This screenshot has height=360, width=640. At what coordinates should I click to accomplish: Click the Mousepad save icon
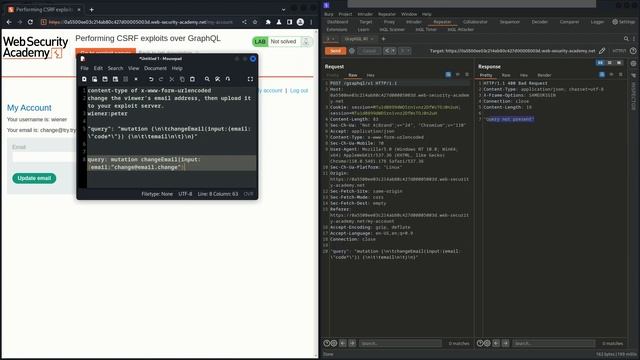[105, 79]
